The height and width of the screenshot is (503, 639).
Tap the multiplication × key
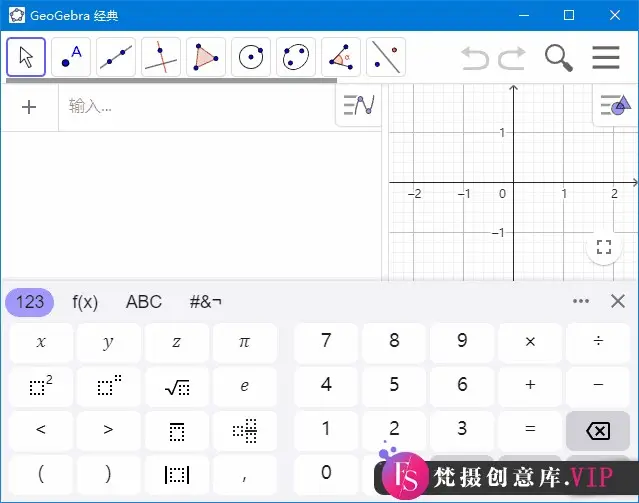pos(530,342)
